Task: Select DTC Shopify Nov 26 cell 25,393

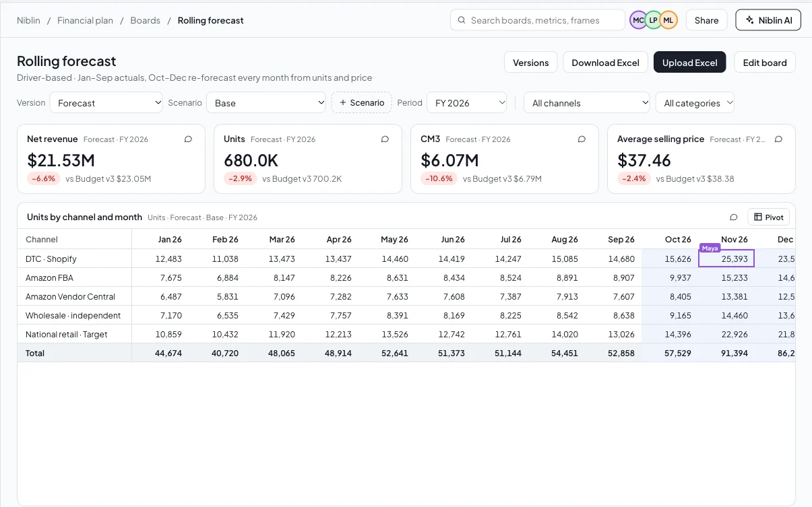Action: pyautogui.click(x=726, y=259)
